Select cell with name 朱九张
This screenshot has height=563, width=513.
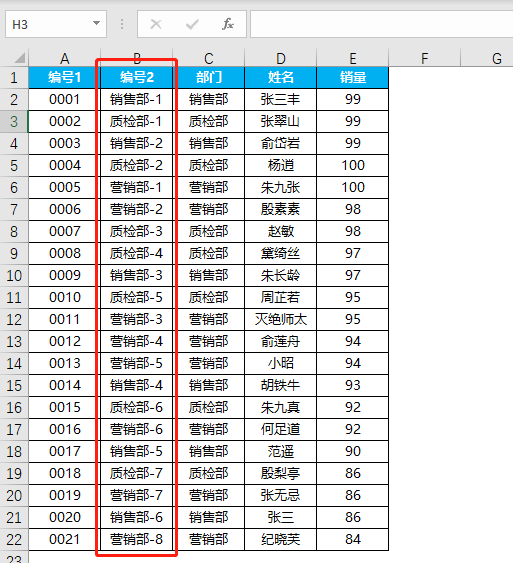pyautogui.click(x=281, y=187)
